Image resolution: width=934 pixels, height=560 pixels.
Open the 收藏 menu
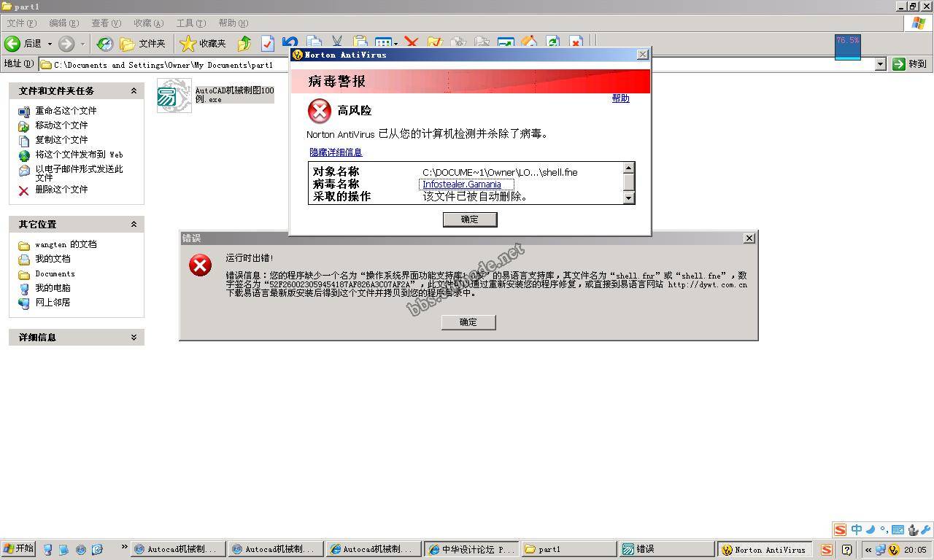(x=148, y=23)
